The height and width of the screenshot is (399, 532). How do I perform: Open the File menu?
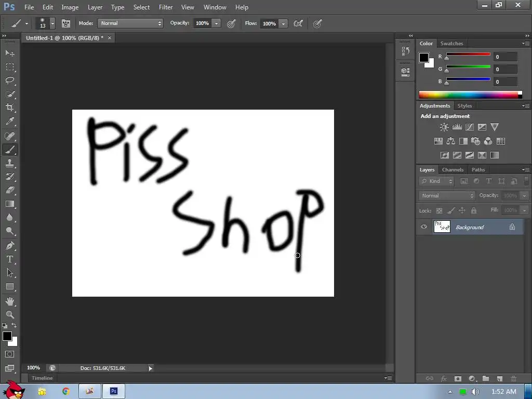(x=29, y=7)
